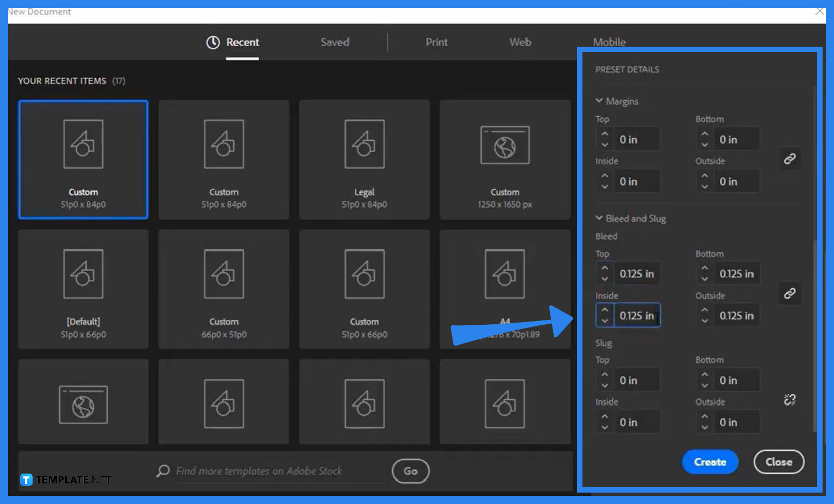Click the globe icon on the bottom-left web preset
The width and height of the screenshot is (834, 504).
(83, 404)
